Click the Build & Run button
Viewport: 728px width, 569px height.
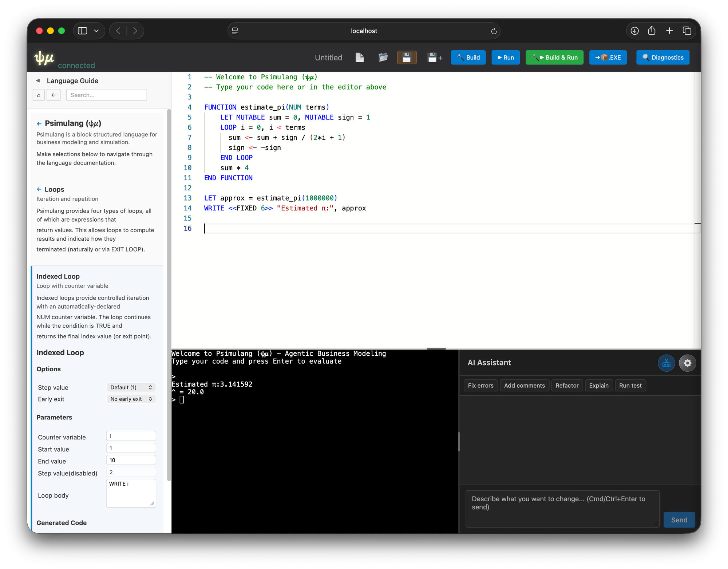[554, 58]
